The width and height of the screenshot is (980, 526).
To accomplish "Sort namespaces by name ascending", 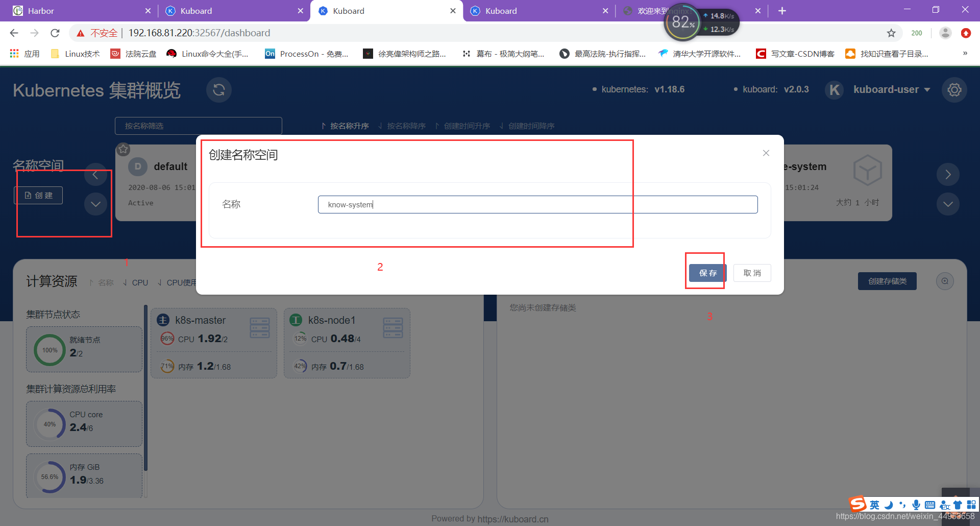I will pyautogui.click(x=345, y=126).
